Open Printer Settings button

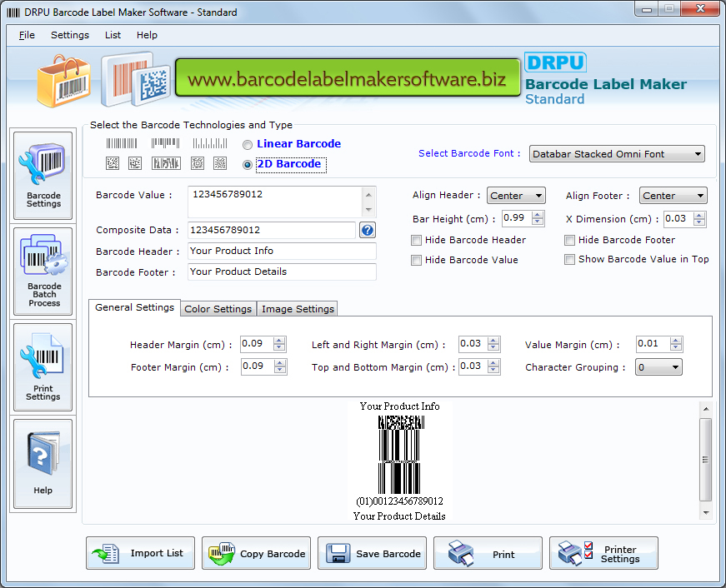603,553
